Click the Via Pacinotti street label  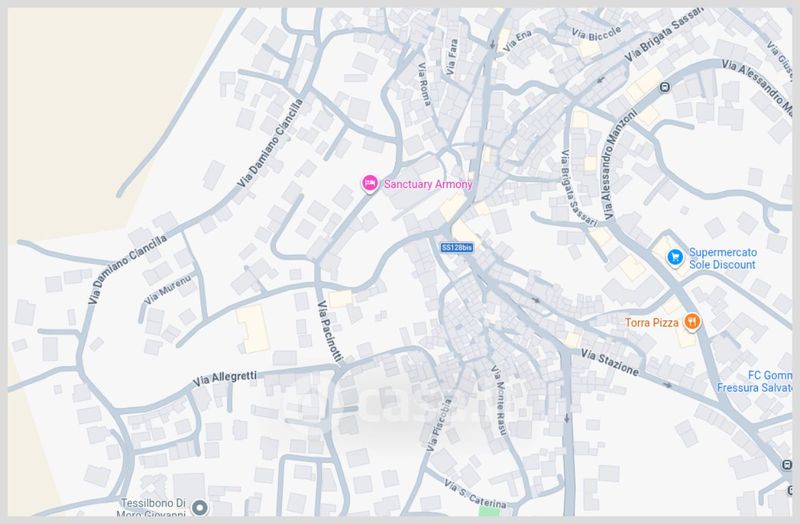click(330, 332)
